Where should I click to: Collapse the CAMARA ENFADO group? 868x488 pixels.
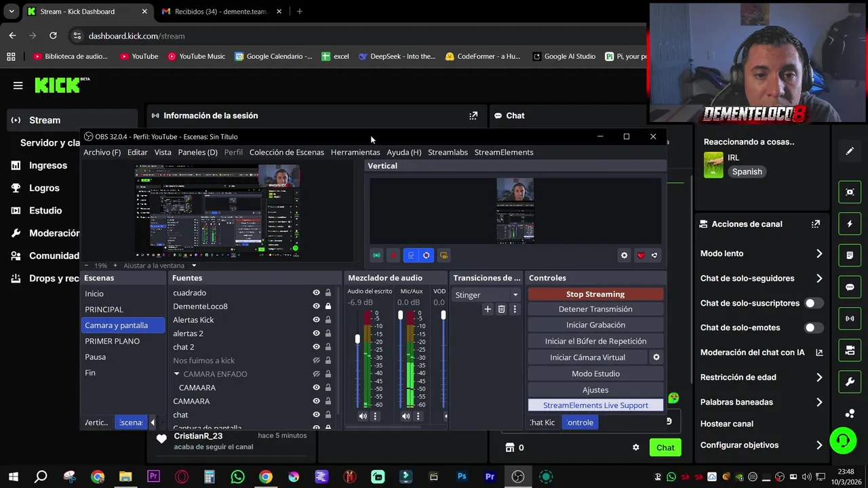click(176, 374)
